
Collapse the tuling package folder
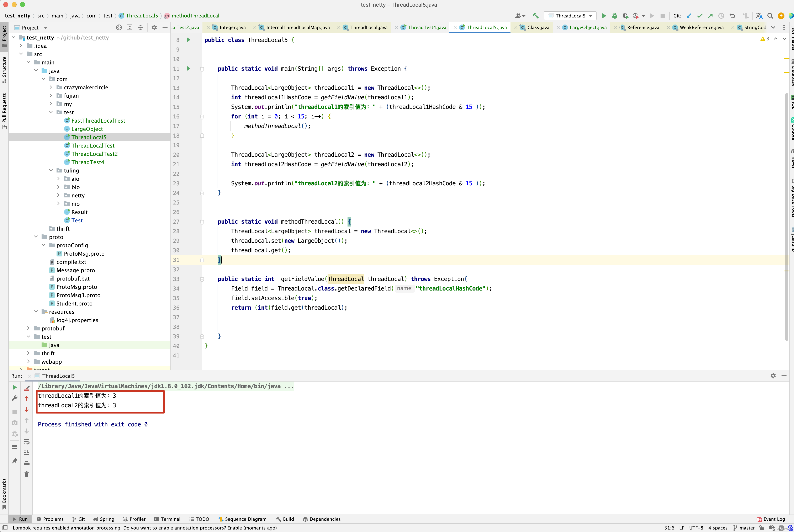coord(51,170)
